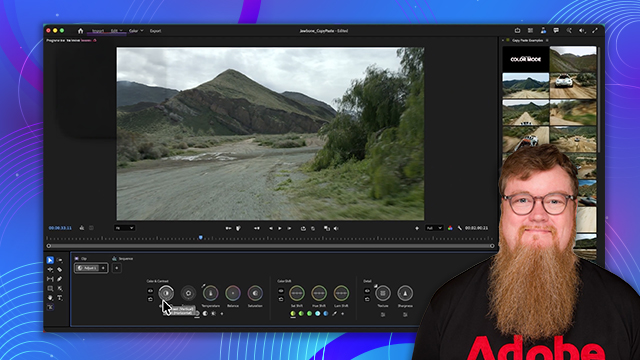This screenshot has height=360, width=640.
Task: Click the Hue Shift dial
Action: [x=319, y=293]
